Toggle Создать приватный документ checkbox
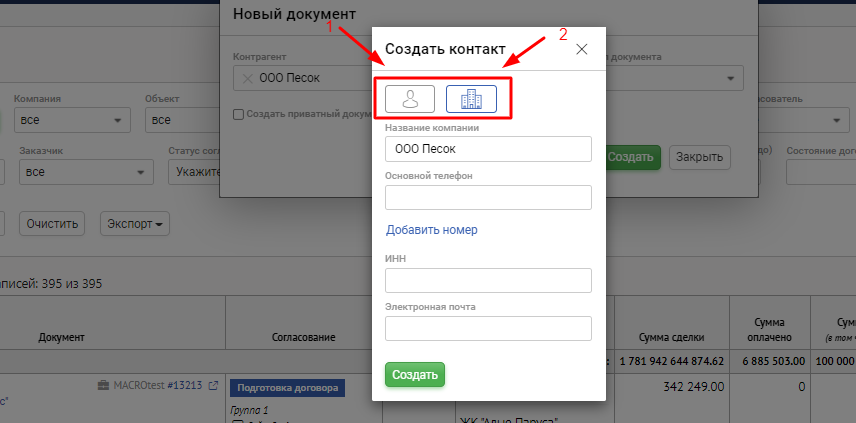The image size is (856, 423). [237, 114]
